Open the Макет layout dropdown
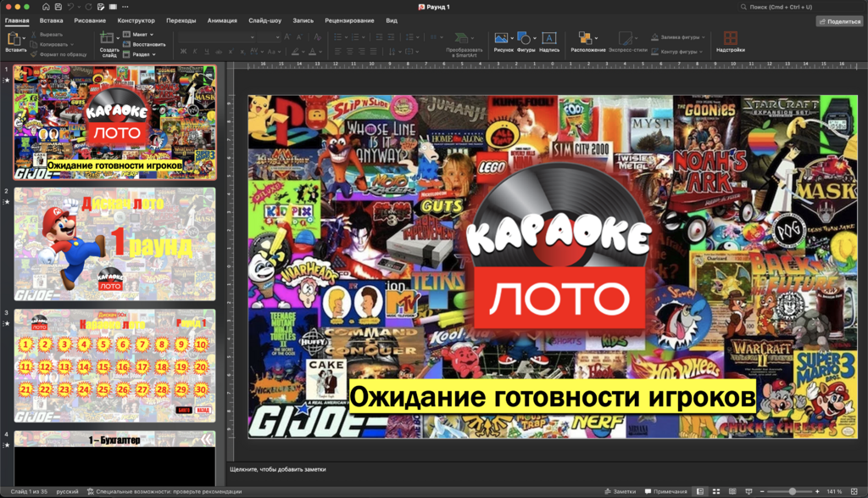Screen dimensions: 868x498 point(138,34)
